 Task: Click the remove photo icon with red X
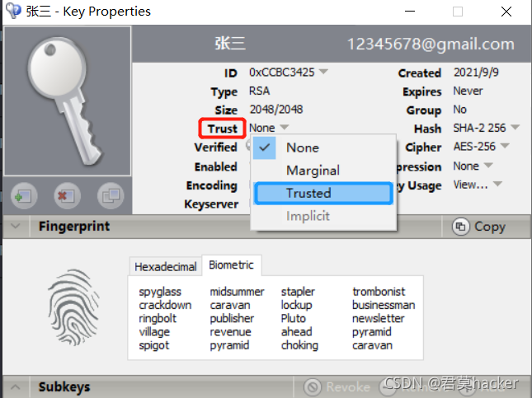pos(67,195)
